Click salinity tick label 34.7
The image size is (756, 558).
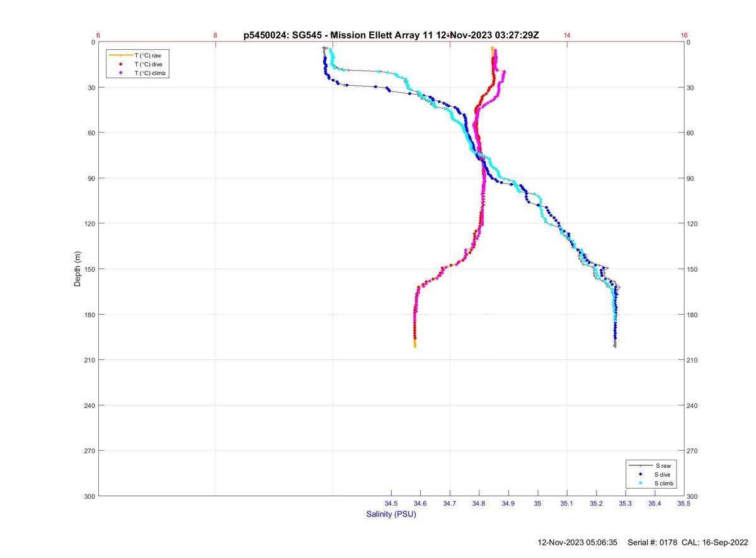coord(450,503)
